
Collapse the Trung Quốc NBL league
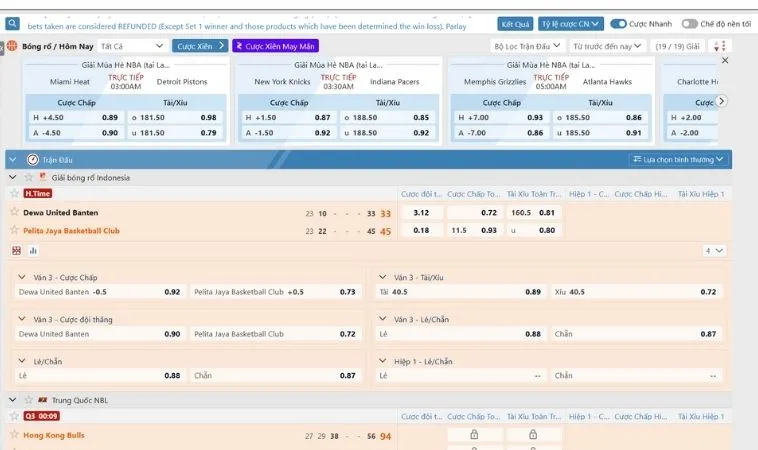click(x=13, y=400)
